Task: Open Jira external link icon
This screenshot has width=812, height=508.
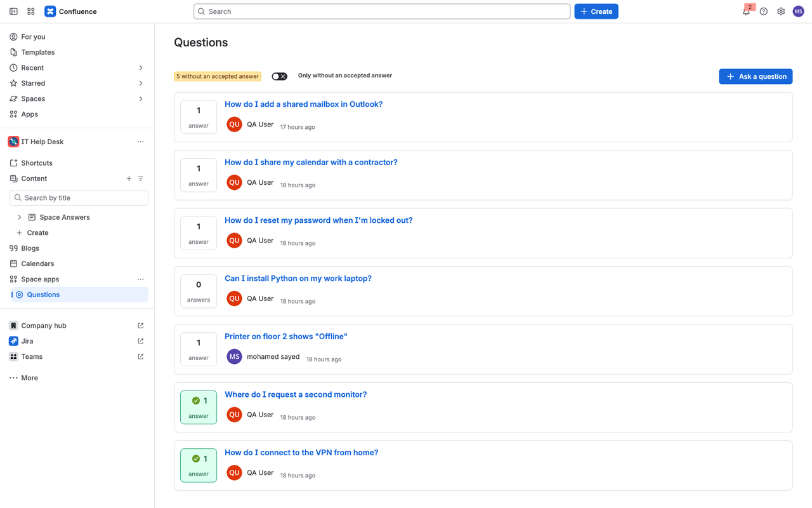Action: (x=141, y=341)
